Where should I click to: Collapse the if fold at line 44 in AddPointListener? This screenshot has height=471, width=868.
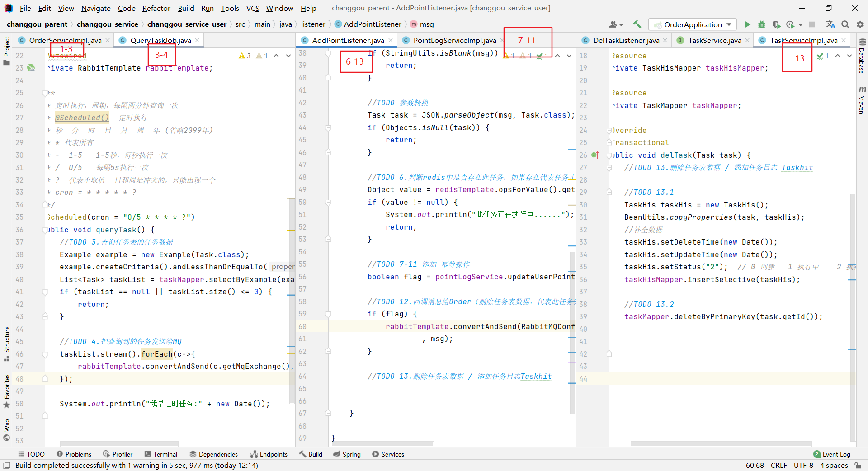[x=329, y=128]
